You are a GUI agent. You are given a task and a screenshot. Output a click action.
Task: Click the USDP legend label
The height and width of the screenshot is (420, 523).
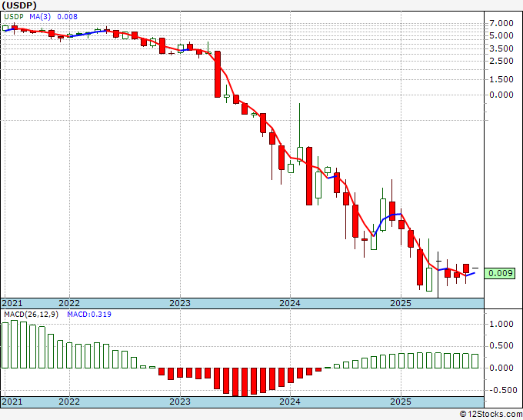coord(14,17)
